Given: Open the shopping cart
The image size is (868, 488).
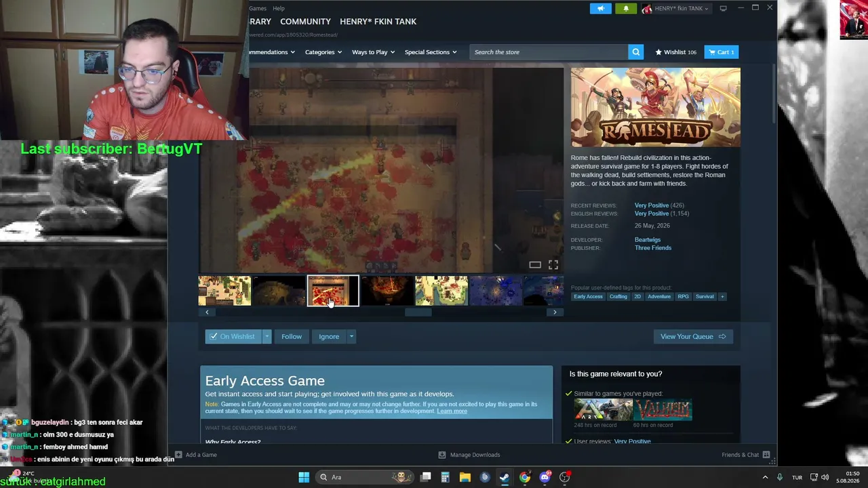Looking at the screenshot, I should [x=722, y=52].
